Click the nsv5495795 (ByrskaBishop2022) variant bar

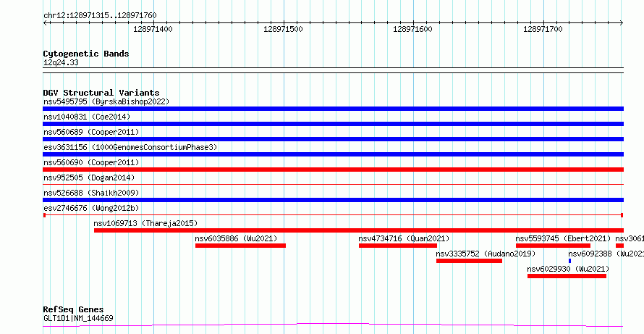[x=333, y=109]
